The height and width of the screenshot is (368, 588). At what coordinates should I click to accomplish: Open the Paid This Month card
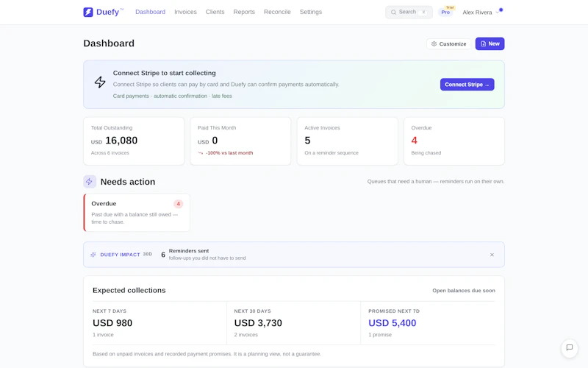240,141
